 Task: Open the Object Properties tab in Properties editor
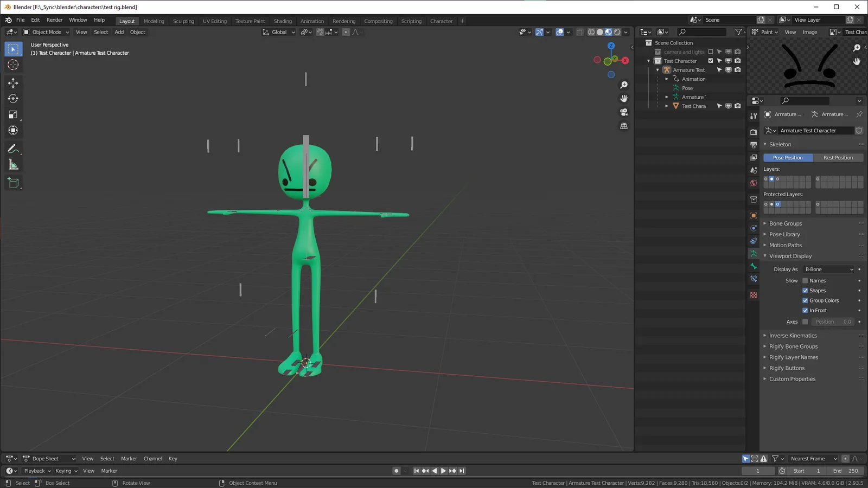pyautogui.click(x=754, y=215)
